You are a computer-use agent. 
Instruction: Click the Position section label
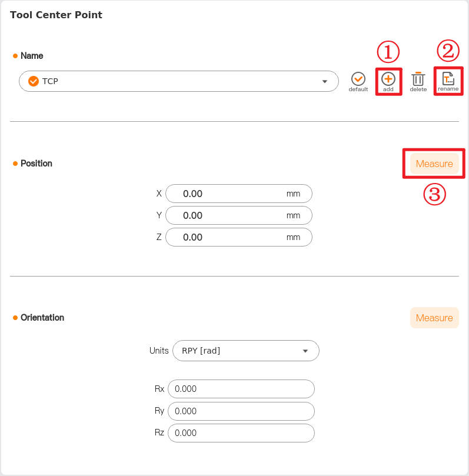pyautogui.click(x=36, y=164)
